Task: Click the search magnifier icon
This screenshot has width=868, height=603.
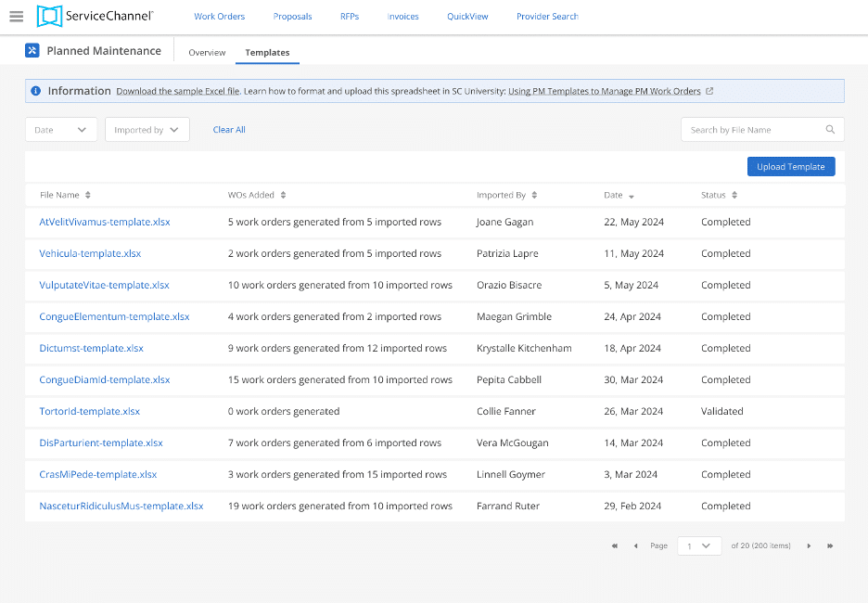Action: coord(831,130)
